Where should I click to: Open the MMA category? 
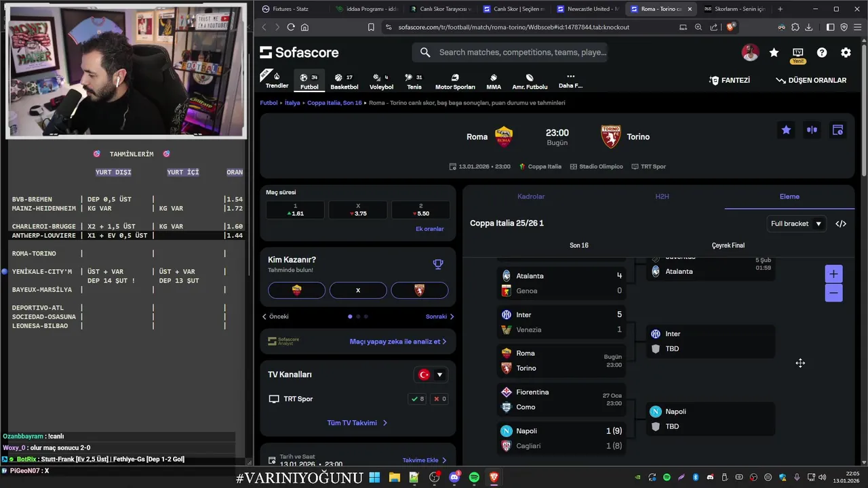[x=494, y=81]
